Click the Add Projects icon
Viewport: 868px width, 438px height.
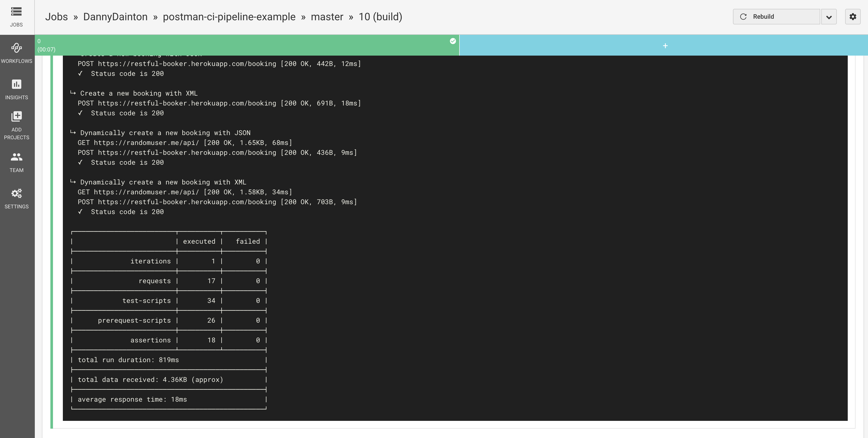(x=17, y=116)
